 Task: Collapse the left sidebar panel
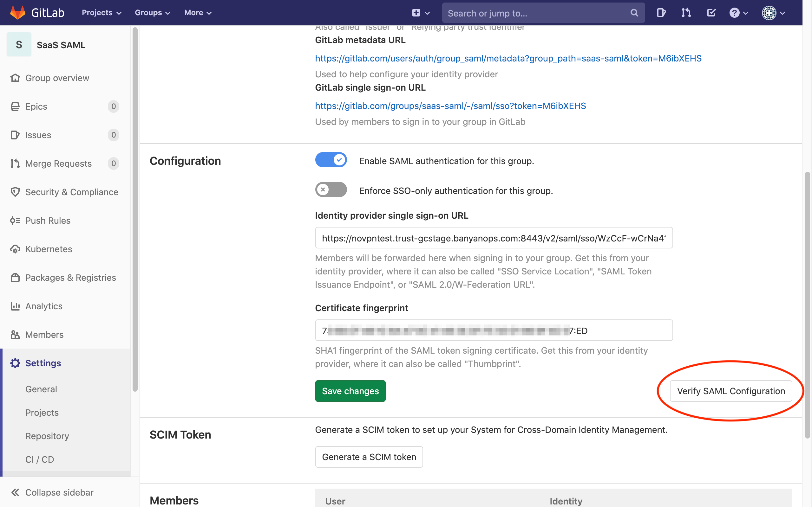[58, 492]
